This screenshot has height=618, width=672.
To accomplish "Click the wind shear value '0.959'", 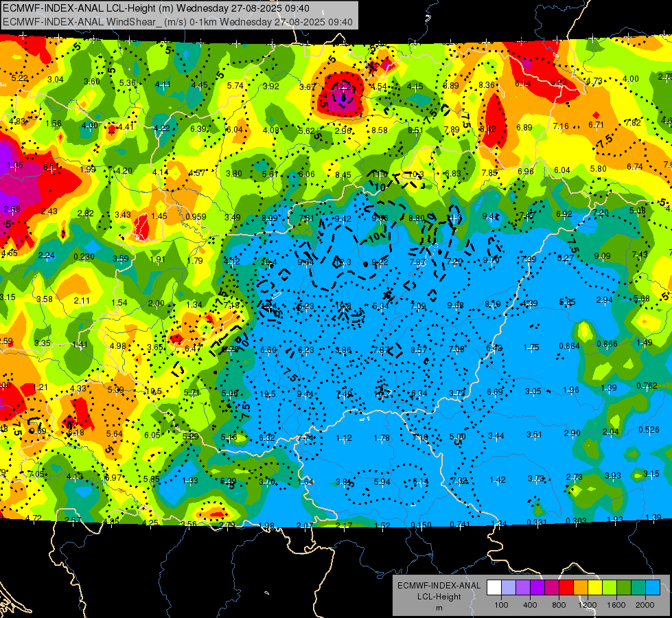I will tap(196, 216).
